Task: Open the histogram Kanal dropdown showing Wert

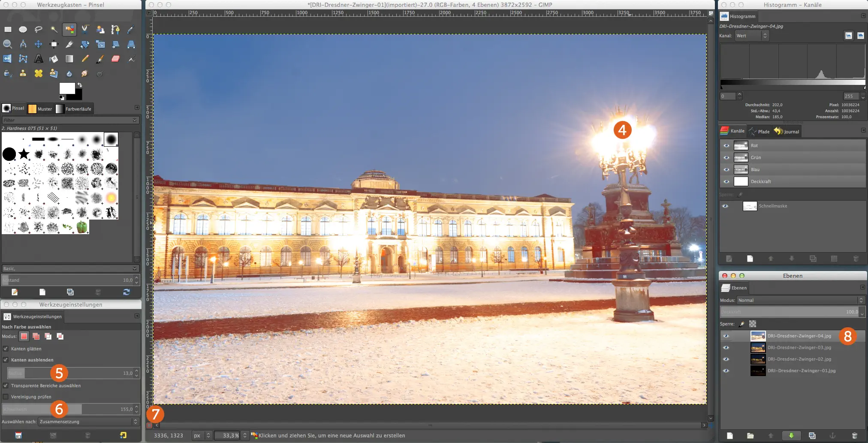Action: [x=751, y=36]
